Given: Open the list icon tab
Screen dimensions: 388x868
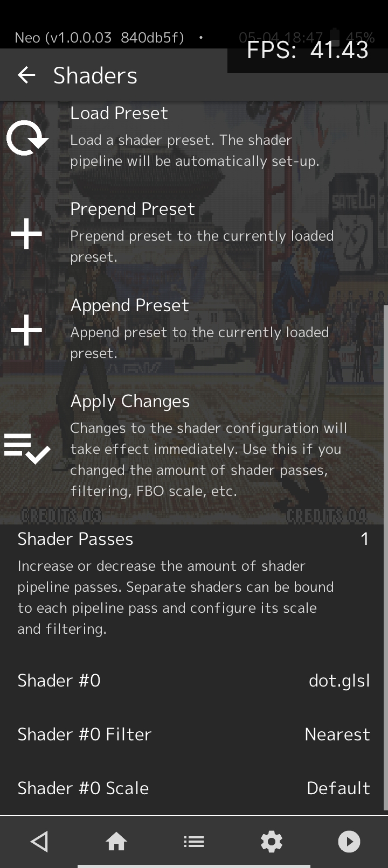Looking at the screenshot, I should (194, 841).
